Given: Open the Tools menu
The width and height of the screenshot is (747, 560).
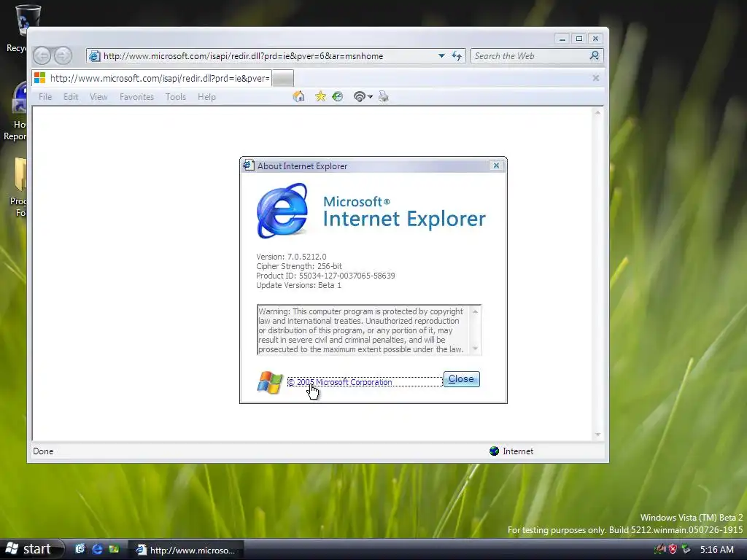Looking at the screenshot, I should (176, 97).
